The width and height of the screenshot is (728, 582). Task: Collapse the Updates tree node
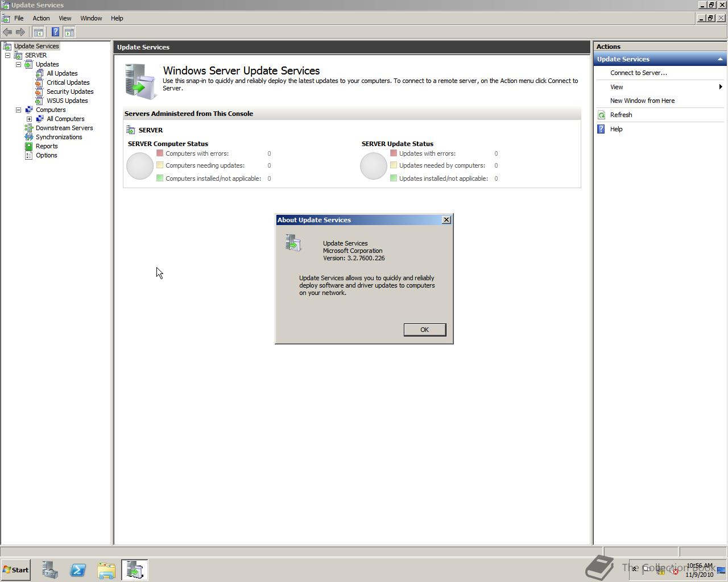pyautogui.click(x=18, y=64)
